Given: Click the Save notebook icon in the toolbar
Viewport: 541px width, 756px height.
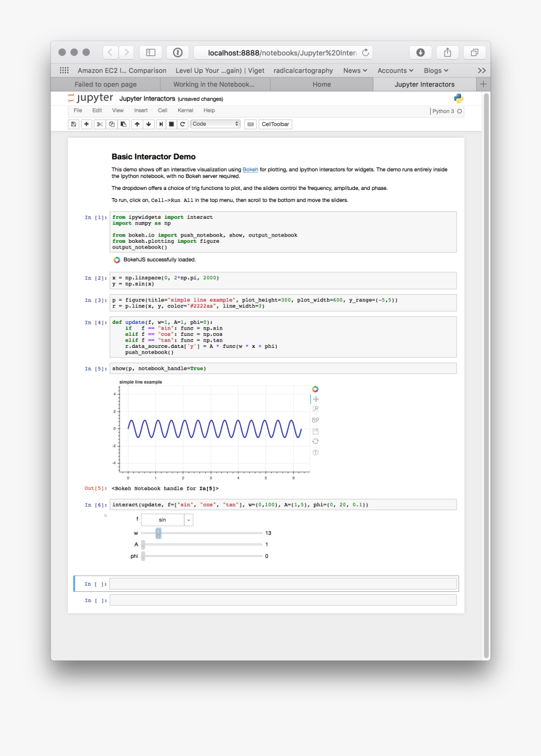Looking at the screenshot, I should 74,125.
